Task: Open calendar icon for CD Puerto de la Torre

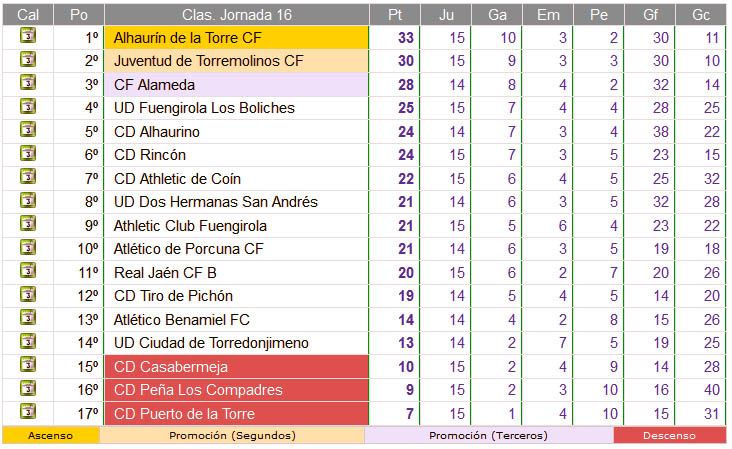Action: [28, 411]
